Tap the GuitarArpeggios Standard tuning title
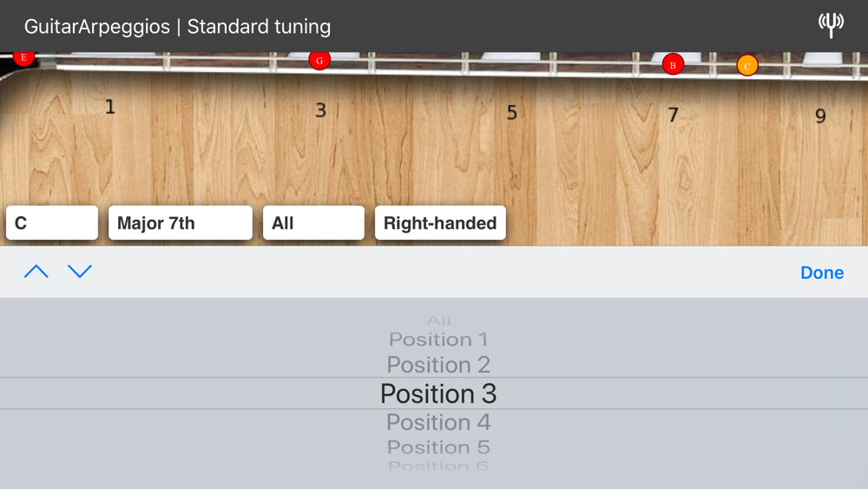 click(177, 27)
